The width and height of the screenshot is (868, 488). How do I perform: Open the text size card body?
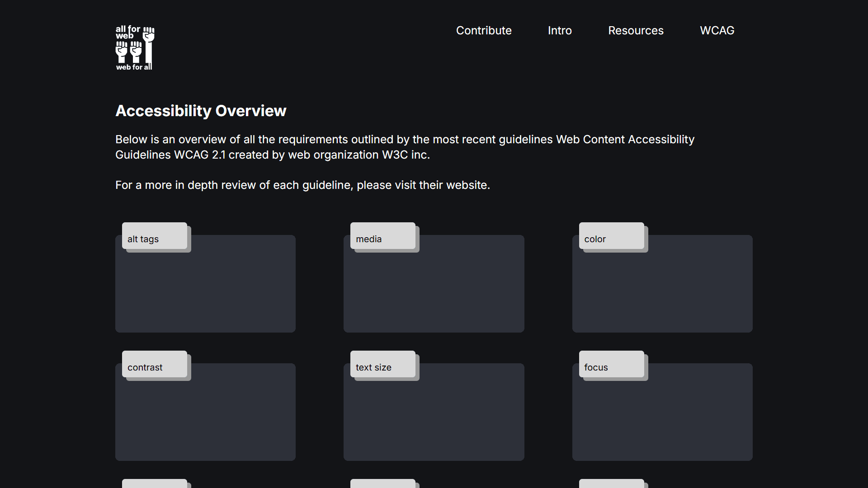(434, 420)
